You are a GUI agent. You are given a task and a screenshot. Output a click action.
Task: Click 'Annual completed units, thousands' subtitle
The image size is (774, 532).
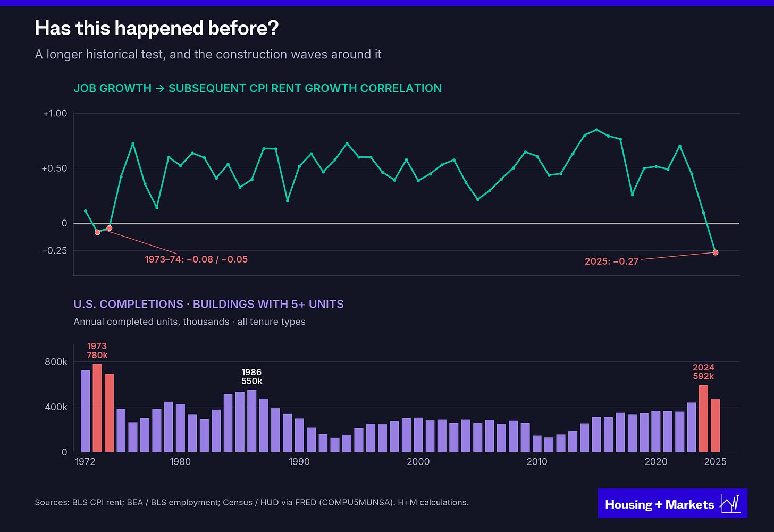pos(189,322)
